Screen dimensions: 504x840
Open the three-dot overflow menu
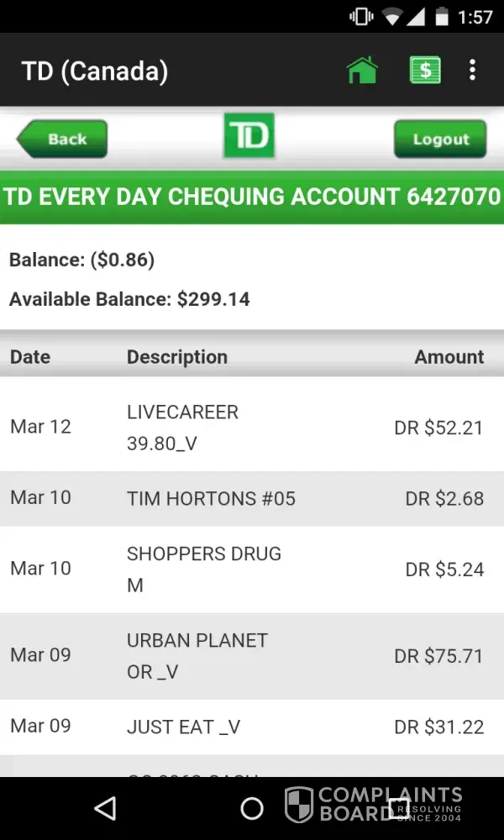(474, 71)
